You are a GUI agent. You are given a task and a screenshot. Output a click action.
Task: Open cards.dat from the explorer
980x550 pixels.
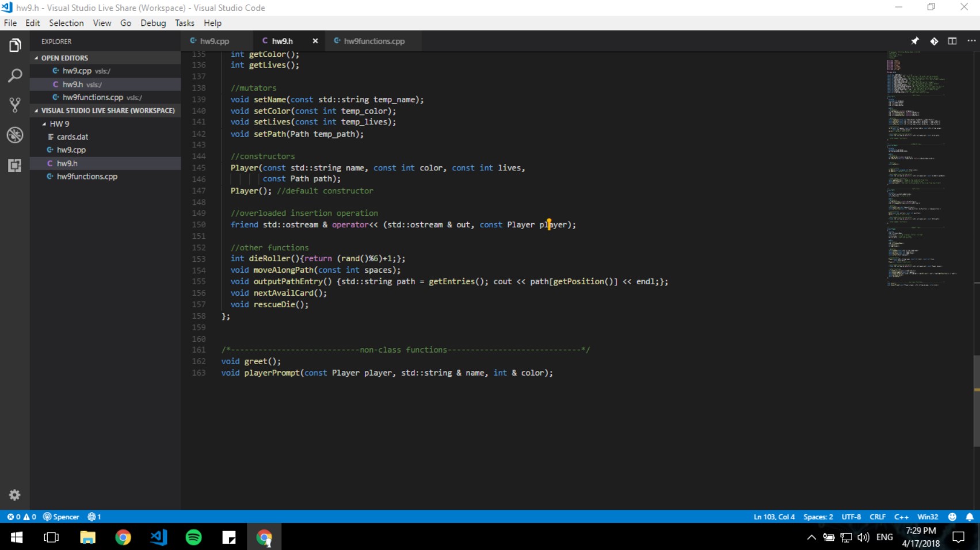[x=73, y=136]
